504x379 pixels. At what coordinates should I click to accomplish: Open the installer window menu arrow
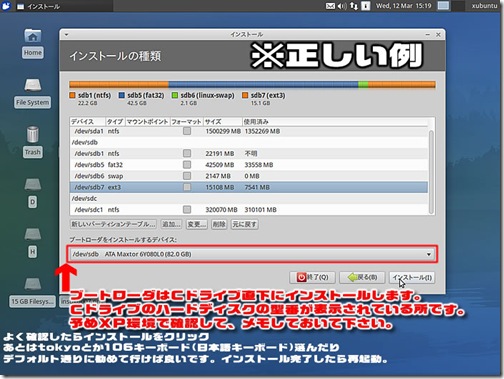click(66, 34)
